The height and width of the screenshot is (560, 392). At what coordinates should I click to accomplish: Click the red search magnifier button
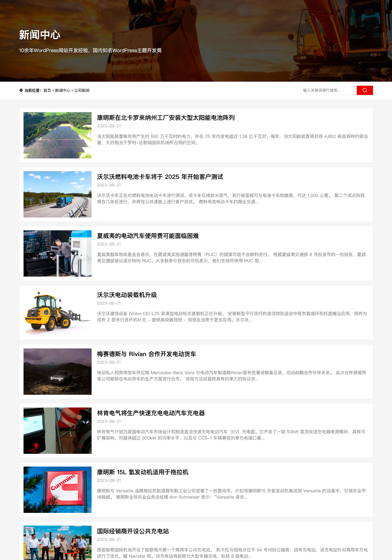(365, 90)
